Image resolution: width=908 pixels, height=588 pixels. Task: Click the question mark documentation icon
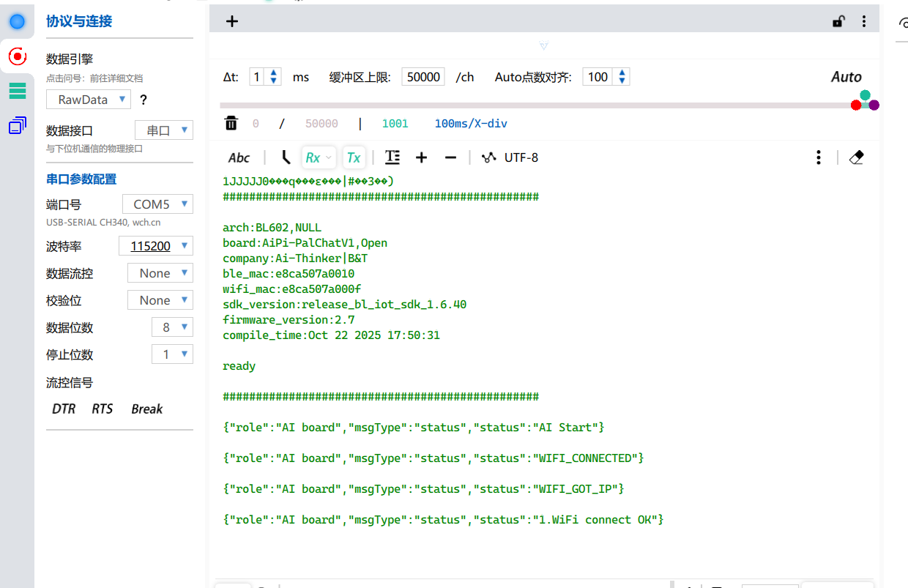tap(144, 100)
